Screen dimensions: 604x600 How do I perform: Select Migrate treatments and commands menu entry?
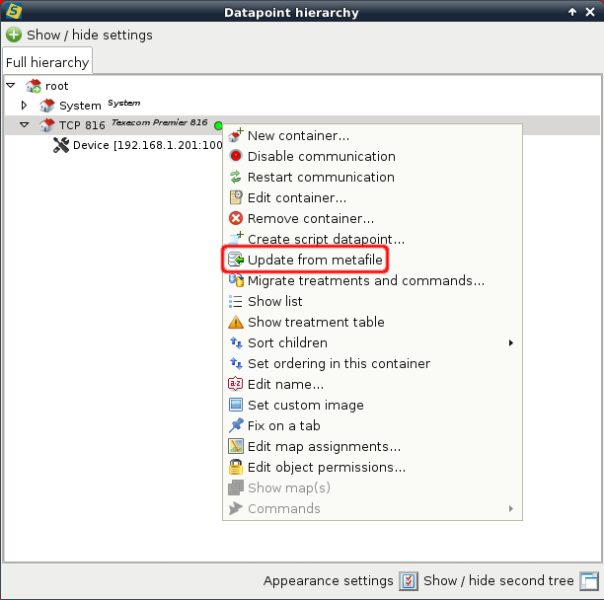(365, 281)
